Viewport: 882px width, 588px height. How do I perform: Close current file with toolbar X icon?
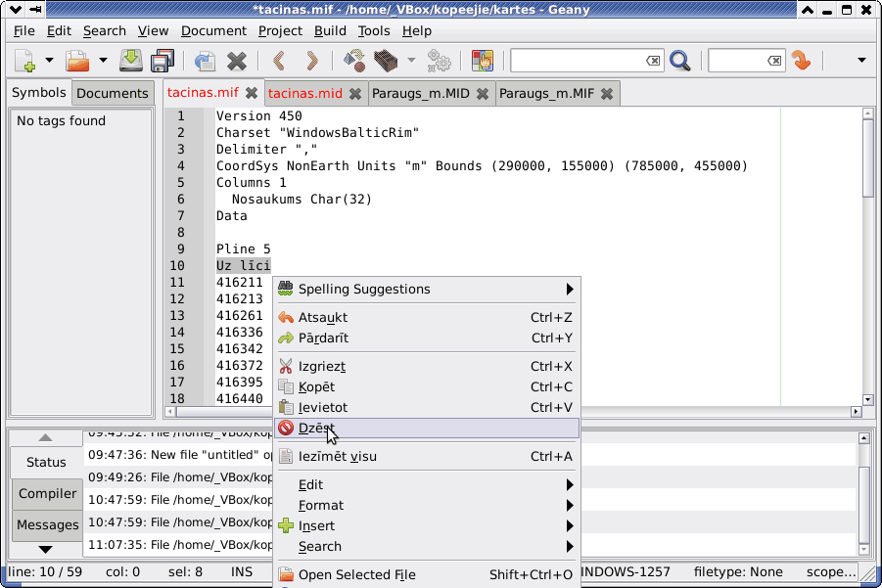coord(237,61)
